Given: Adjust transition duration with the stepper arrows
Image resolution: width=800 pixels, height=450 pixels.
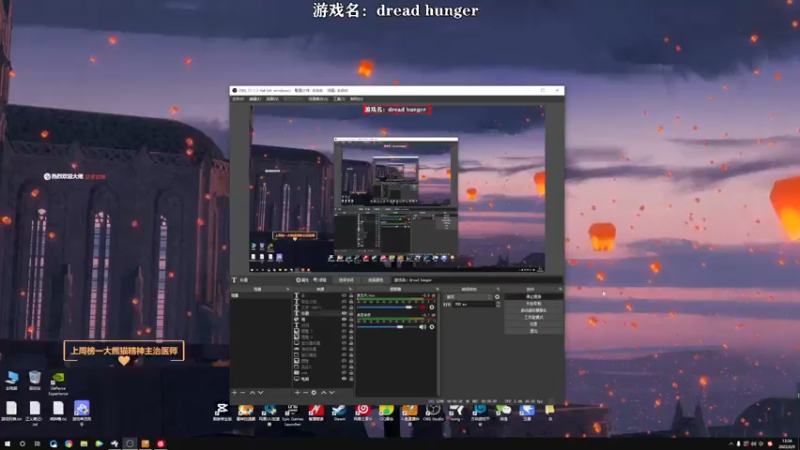Looking at the screenshot, I should [x=498, y=304].
